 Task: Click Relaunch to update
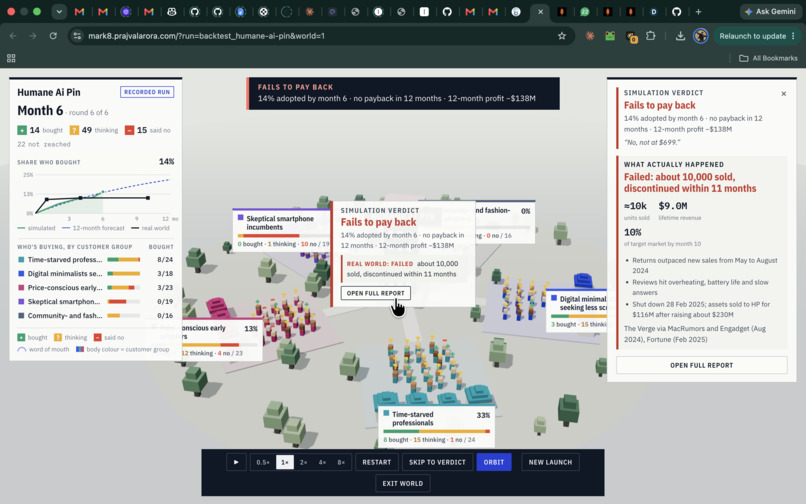pyautogui.click(x=757, y=35)
